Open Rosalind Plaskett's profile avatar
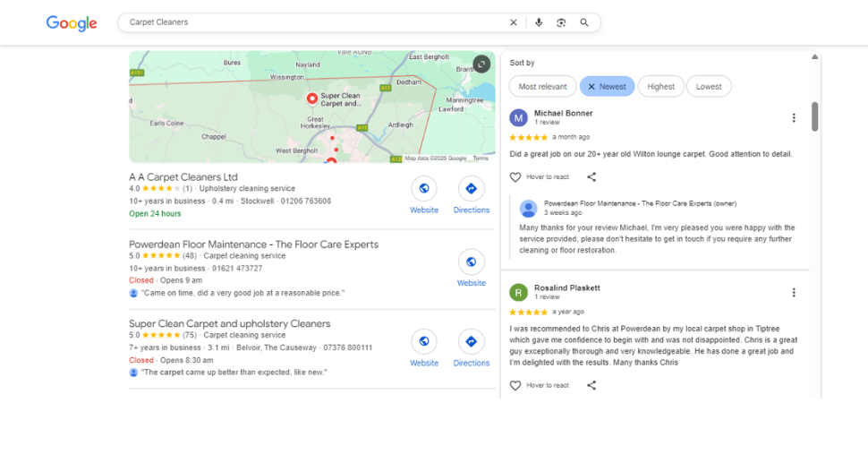 (518, 293)
